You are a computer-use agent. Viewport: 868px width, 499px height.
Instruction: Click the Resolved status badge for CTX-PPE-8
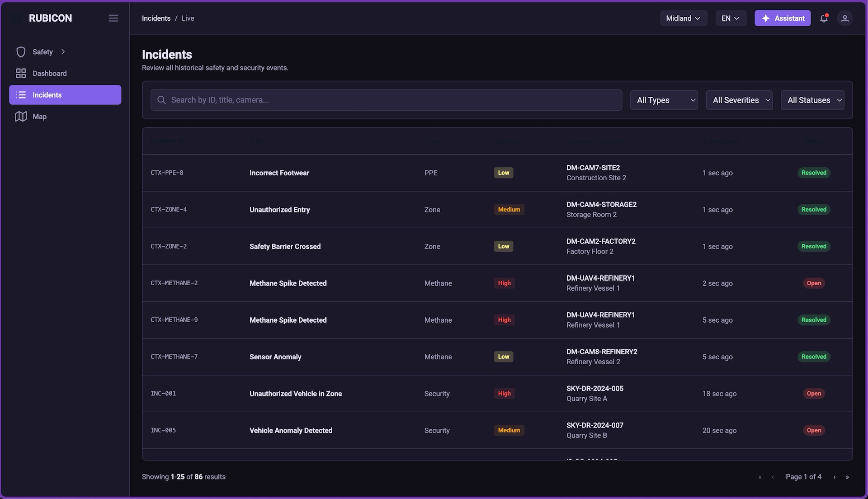tap(814, 173)
